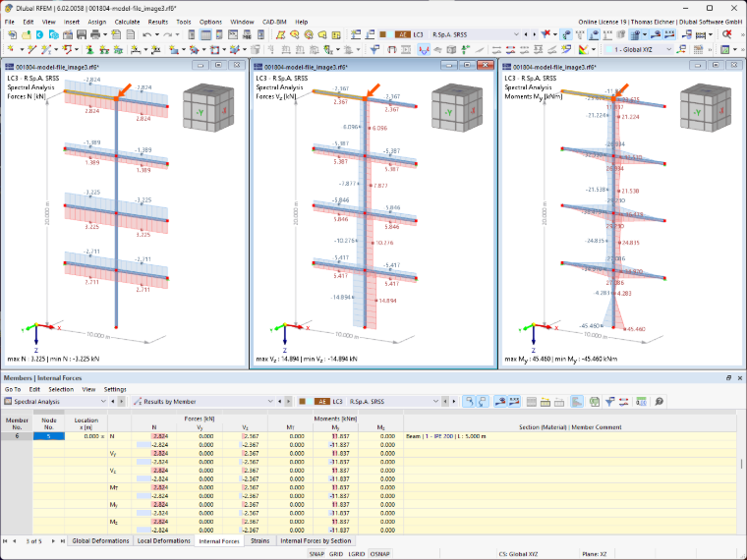Image resolution: width=747 pixels, height=560 pixels.
Task: Switch to the Strains tab
Action: click(x=260, y=540)
